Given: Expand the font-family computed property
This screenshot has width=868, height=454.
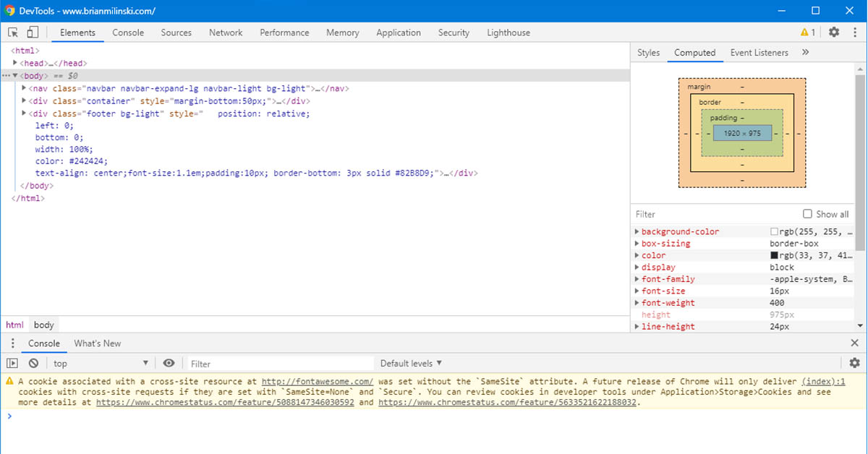Looking at the screenshot, I should coord(637,279).
